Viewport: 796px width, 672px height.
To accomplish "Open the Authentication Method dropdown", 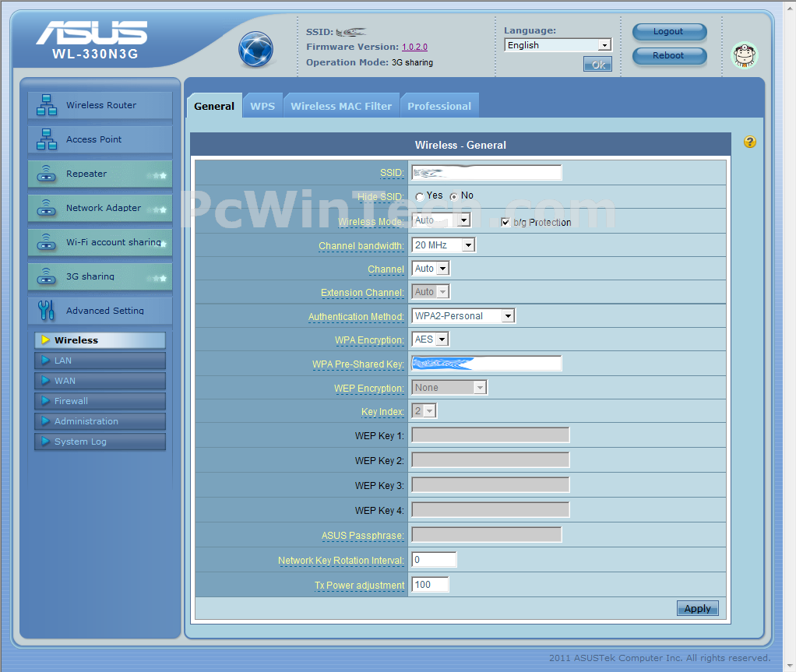I will (463, 315).
